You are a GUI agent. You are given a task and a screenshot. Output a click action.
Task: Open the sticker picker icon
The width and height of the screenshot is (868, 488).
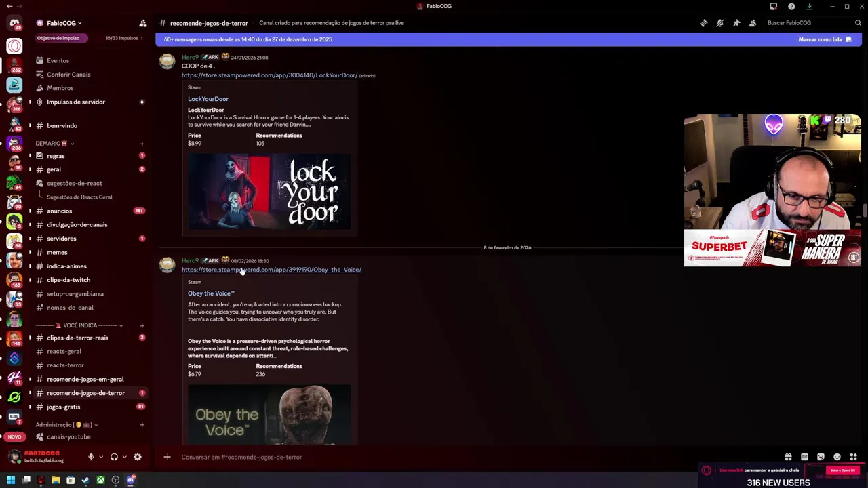[821, 457]
